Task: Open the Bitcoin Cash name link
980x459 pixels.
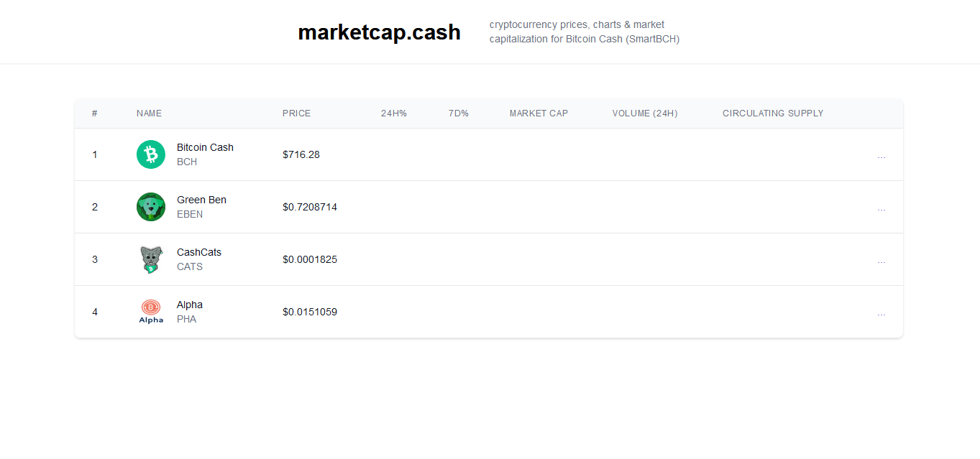Action: click(205, 147)
